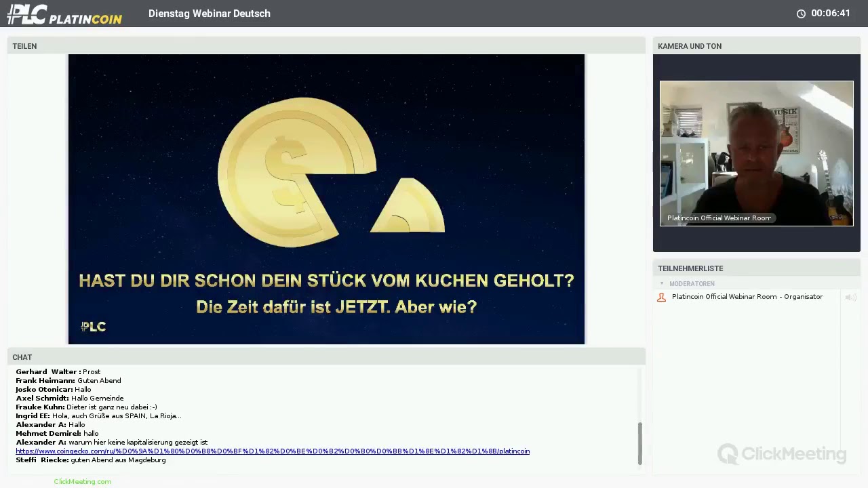
Task: Click Ingrid EE's greeting from SPAIN message
Action: (98, 416)
